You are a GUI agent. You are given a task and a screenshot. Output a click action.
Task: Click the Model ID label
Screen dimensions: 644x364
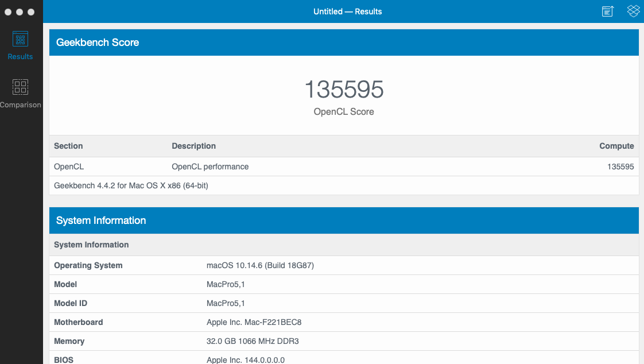click(x=71, y=303)
